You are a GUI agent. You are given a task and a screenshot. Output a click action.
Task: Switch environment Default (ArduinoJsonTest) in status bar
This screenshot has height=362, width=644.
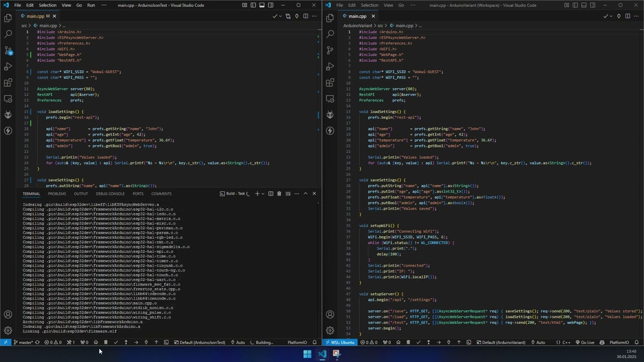pos(200,342)
